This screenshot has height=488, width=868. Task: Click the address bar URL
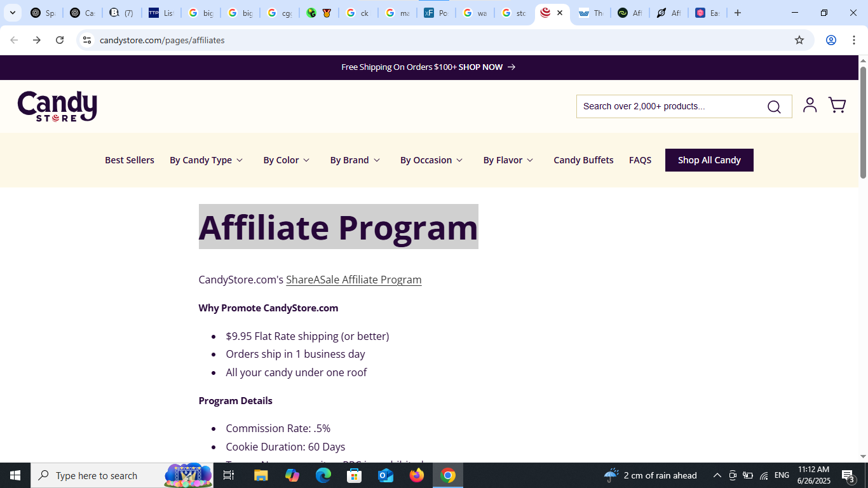(x=162, y=40)
